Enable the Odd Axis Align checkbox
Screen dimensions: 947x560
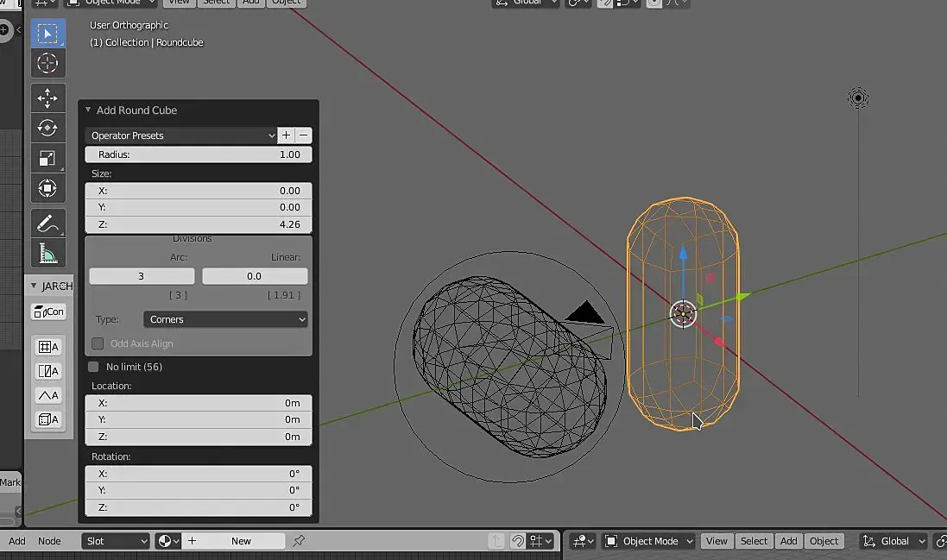[98, 343]
